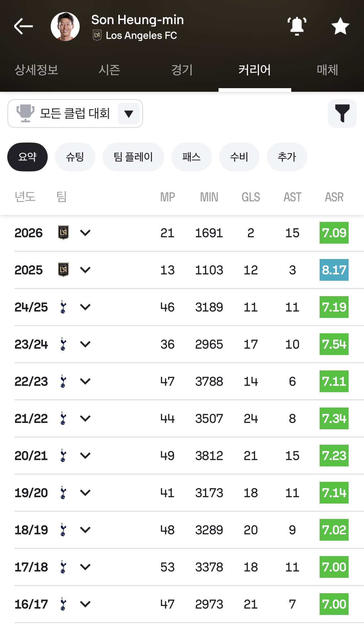
Task: Switch to the 시즌 tab
Action: click(109, 70)
